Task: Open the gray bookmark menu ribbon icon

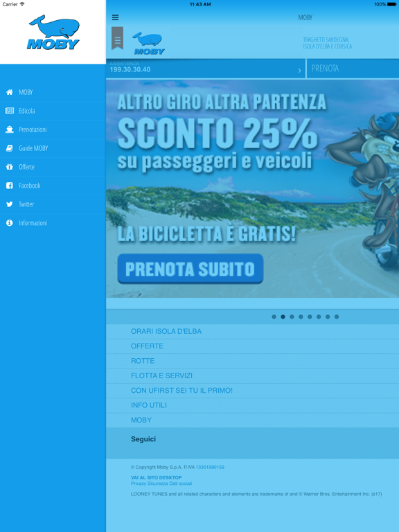Action: [117, 38]
